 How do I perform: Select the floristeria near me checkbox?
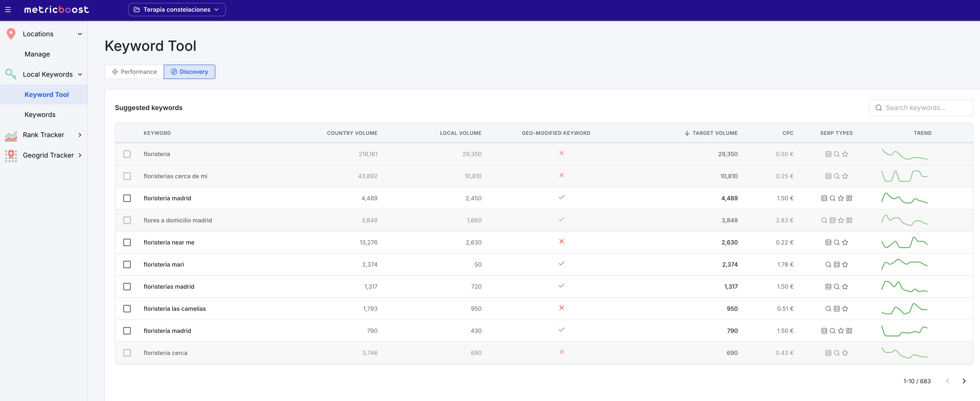coord(127,243)
